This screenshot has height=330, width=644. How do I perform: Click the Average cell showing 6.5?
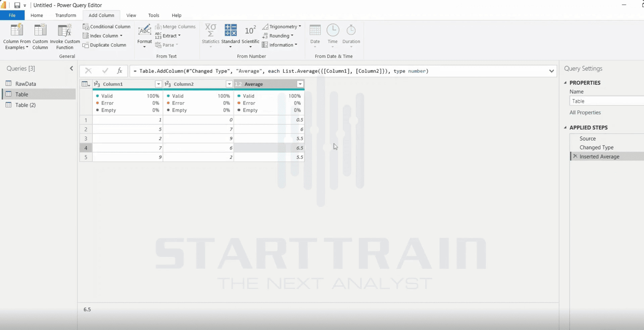(x=269, y=148)
